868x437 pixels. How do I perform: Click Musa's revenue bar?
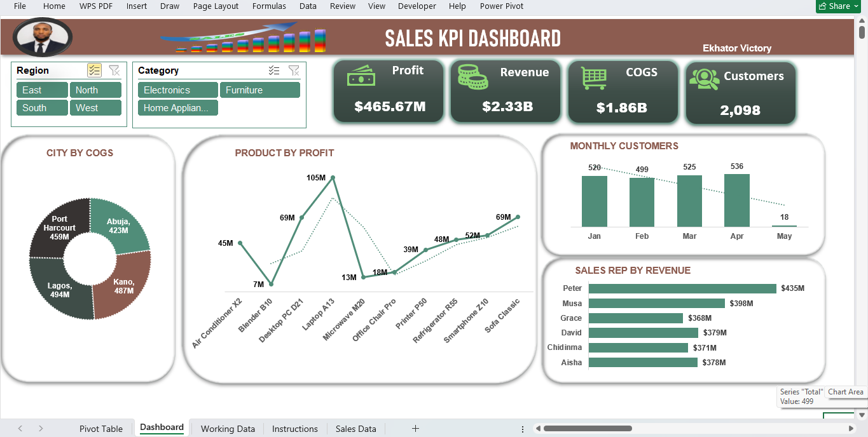657,303
